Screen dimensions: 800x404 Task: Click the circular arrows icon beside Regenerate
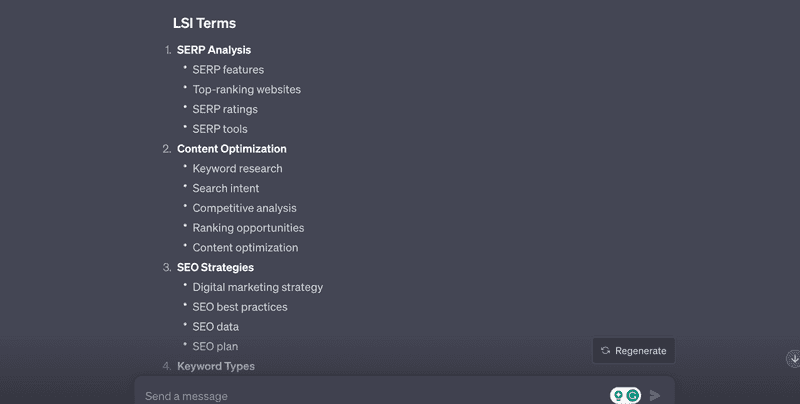pyautogui.click(x=606, y=350)
